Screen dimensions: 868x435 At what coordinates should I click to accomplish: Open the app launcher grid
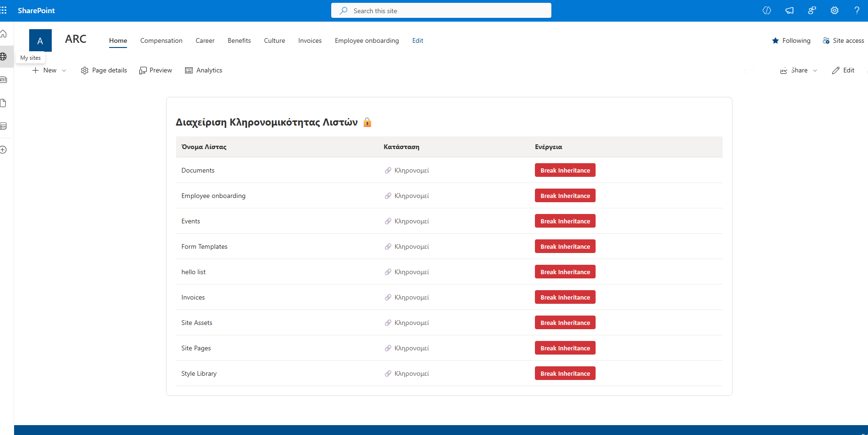pyautogui.click(x=4, y=10)
